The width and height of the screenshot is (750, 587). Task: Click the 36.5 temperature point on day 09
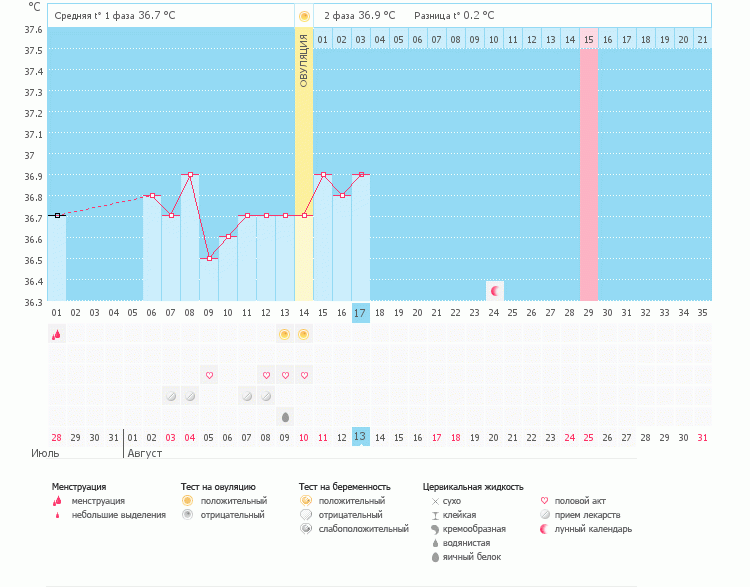click(209, 258)
